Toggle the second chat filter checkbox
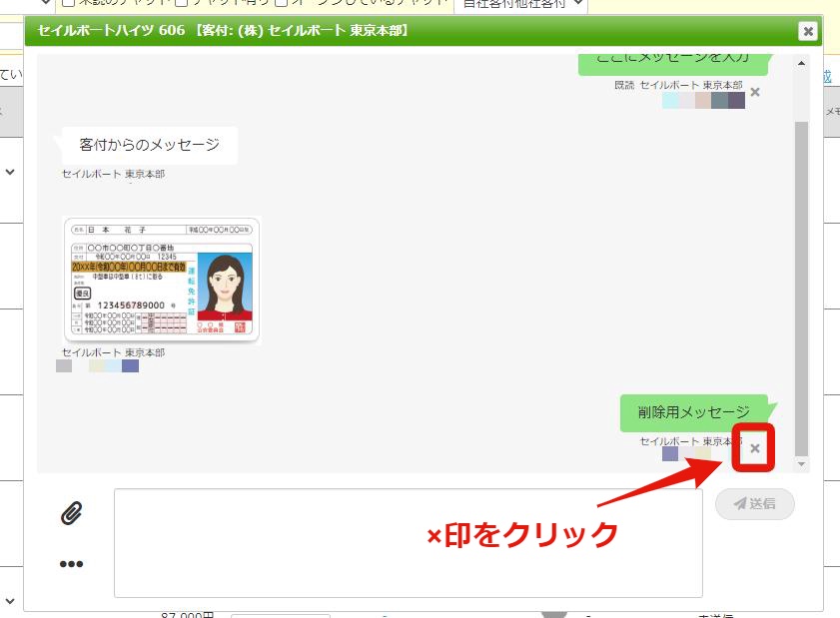840x618 pixels. [x=182, y=3]
